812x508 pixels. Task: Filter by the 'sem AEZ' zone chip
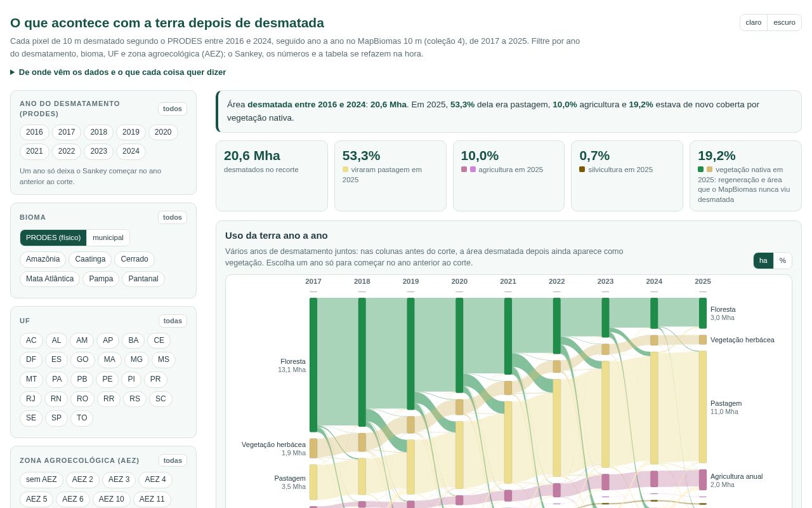click(x=41, y=479)
